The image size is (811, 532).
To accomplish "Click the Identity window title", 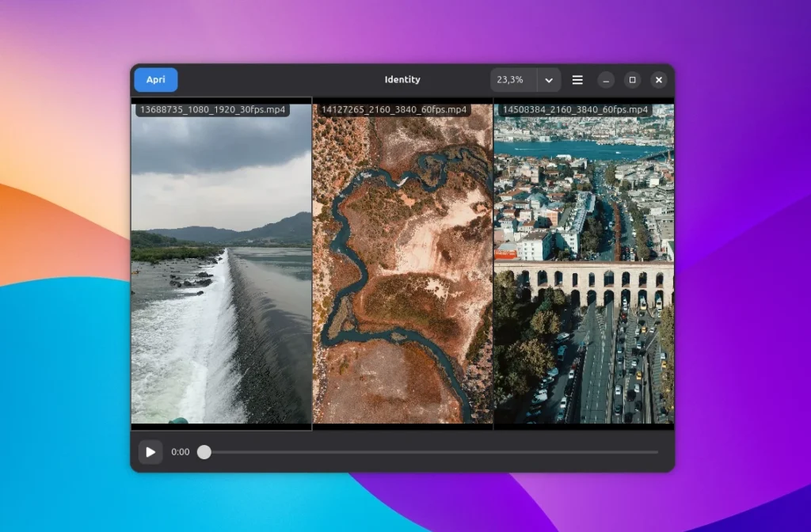I will (x=402, y=80).
